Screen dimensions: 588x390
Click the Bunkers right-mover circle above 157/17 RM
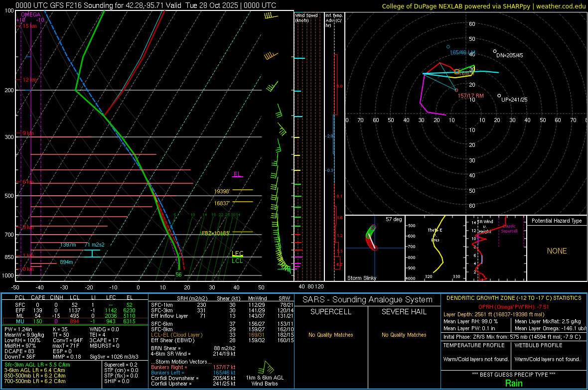(x=456, y=90)
